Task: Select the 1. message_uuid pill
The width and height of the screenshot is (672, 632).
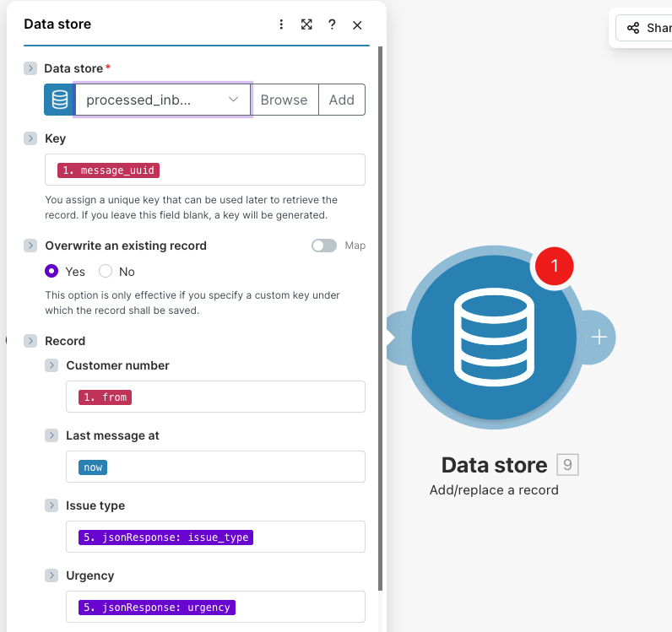Action: point(108,170)
